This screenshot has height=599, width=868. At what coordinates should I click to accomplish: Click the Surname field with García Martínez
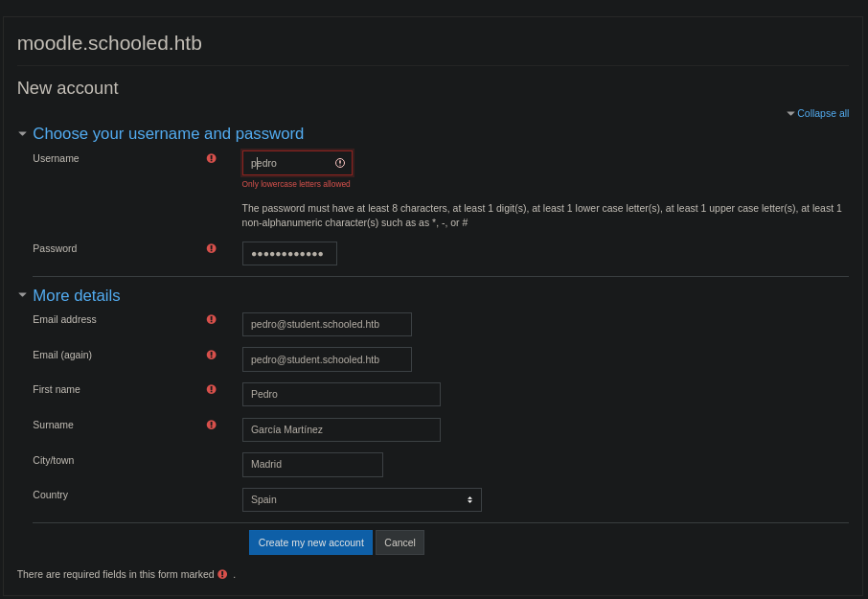341,429
